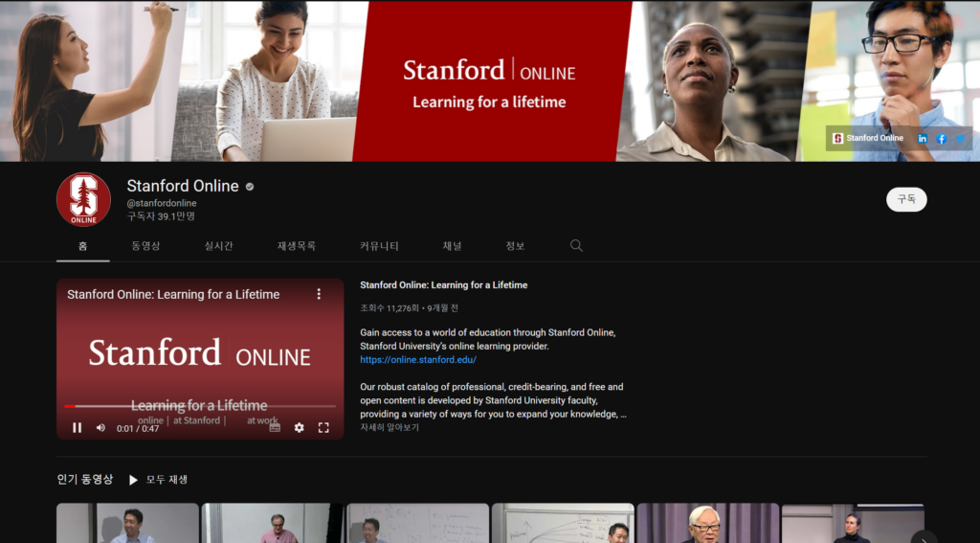The width and height of the screenshot is (980, 543).
Task: Click the bold trailer title beside the player
Action: [444, 284]
